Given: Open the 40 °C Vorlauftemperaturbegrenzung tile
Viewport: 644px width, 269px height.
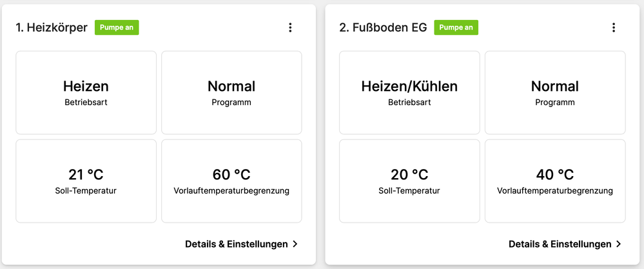Looking at the screenshot, I should pyautogui.click(x=555, y=181).
